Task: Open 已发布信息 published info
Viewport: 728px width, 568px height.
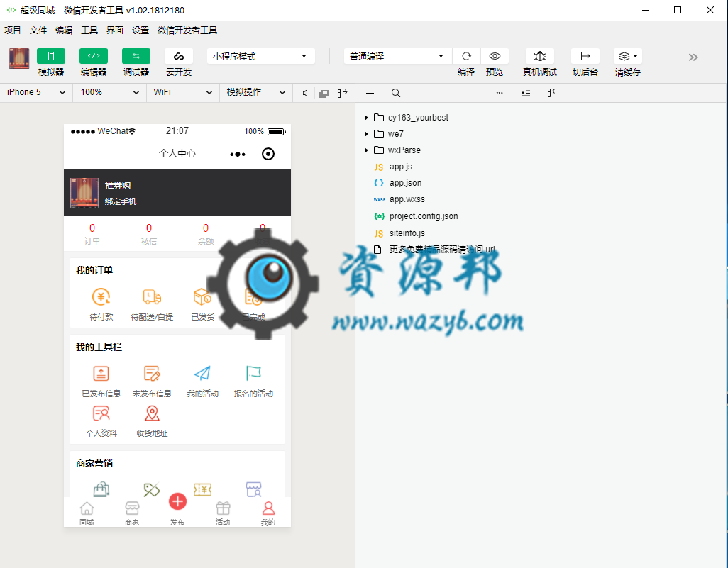Action: (x=101, y=381)
